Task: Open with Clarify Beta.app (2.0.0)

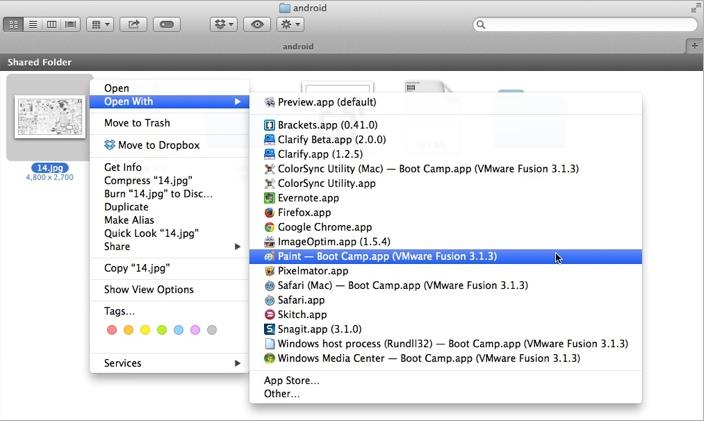Action: pyautogui.click(x=445, y=140)
